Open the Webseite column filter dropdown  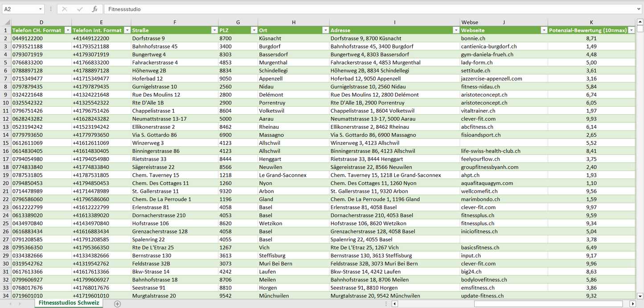(x=544, y=30)
